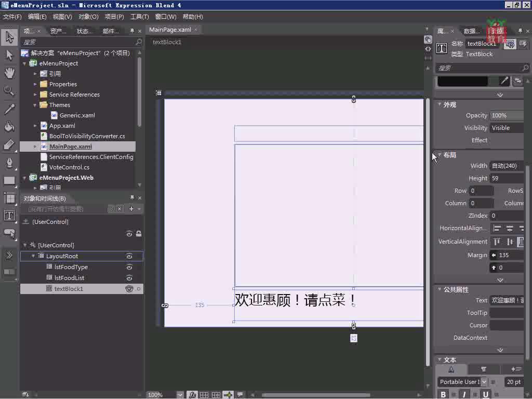The width and height of the screenshot is (532, 399).
Task: Switch artboard to Design view icon
Action: pos(428,39)
